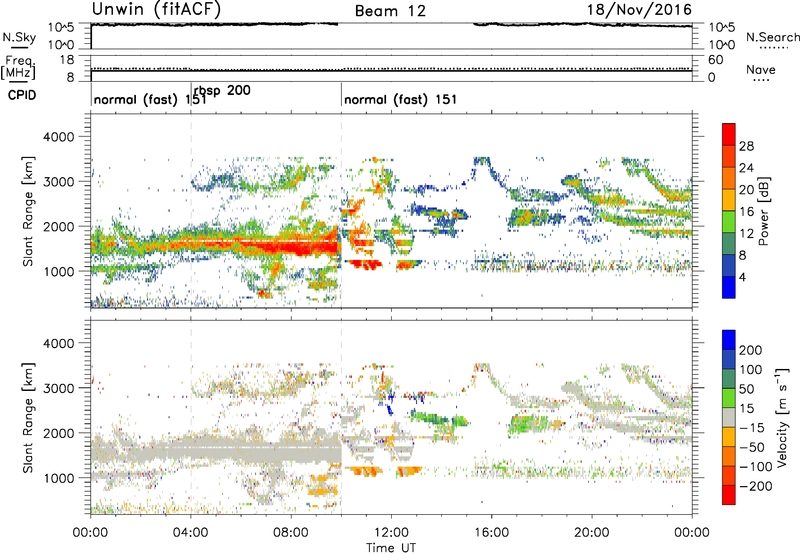Viewport: 800px width, 554px height.
Task: Click the 'Time UT' axis title
Action: [x=391, y=548]
